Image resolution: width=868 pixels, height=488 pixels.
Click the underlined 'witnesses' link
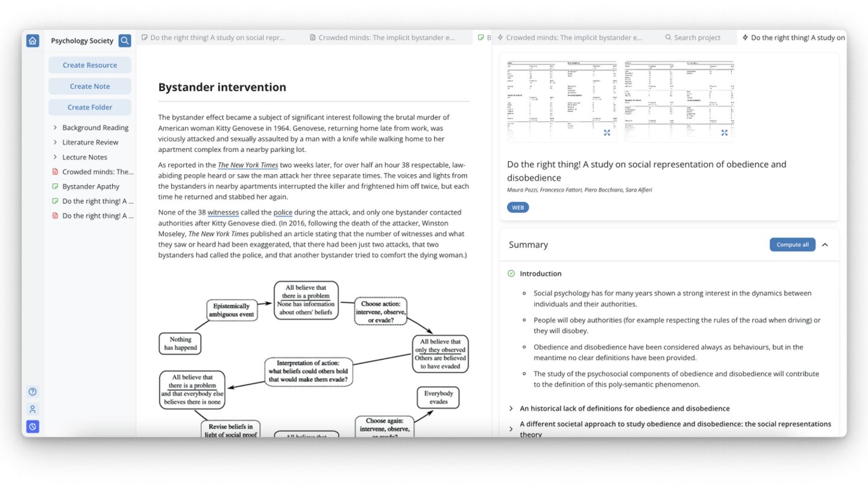pyautogui.click(x=223, y=212)
